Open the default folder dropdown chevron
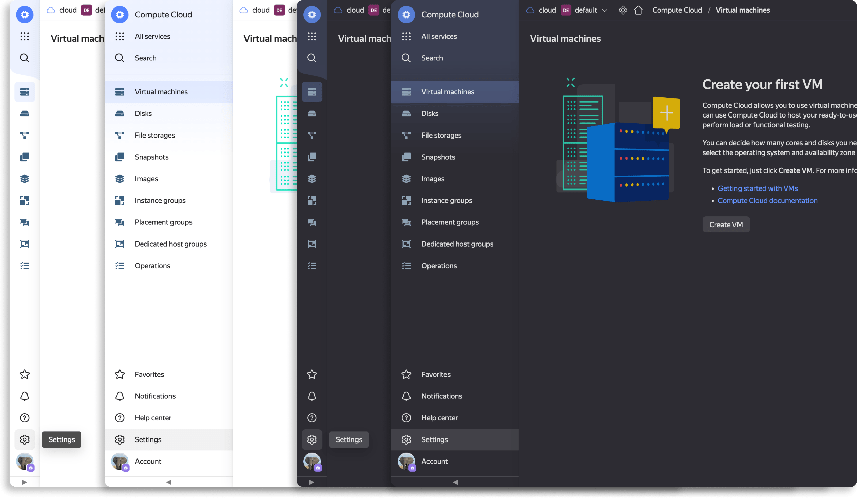 604,10
